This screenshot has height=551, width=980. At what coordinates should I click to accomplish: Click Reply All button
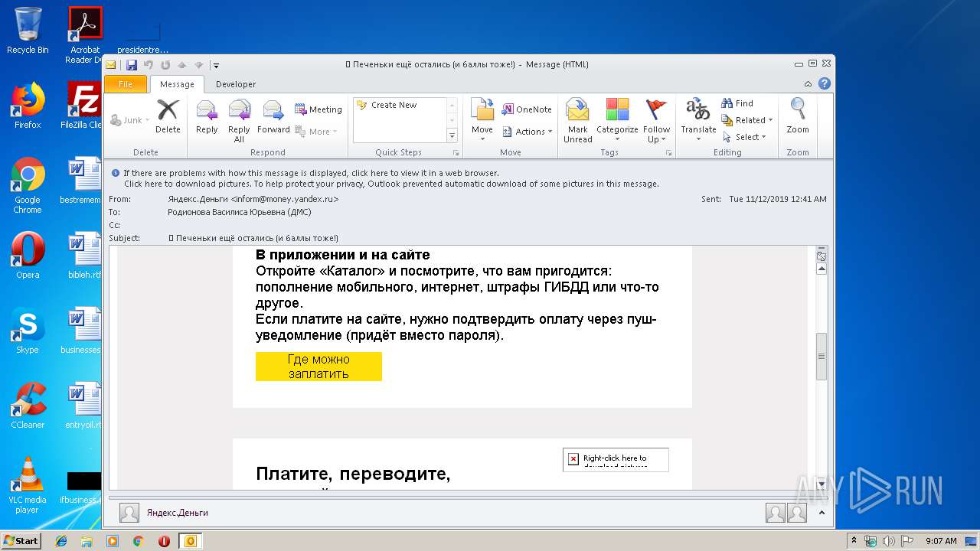click(239, 121)
